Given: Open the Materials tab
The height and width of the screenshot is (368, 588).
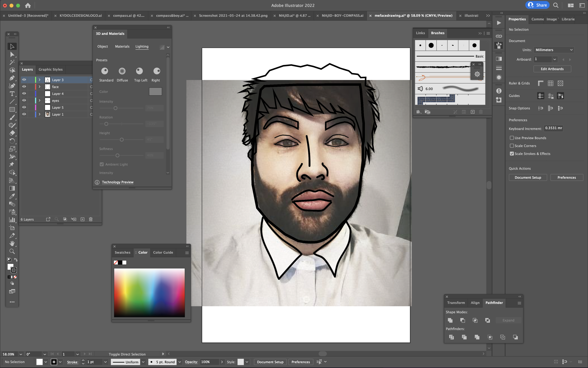Looking at the screenshot, I should point(122,46).
